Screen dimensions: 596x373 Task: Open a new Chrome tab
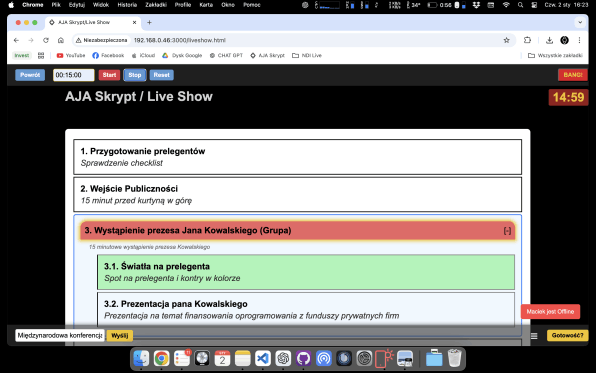point(149,22)
